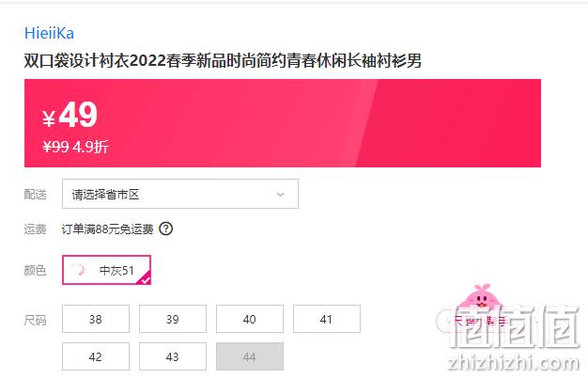Click the loading thumbnail in 中灰51 swatch

pyautogui.click(x=78, y=270)
